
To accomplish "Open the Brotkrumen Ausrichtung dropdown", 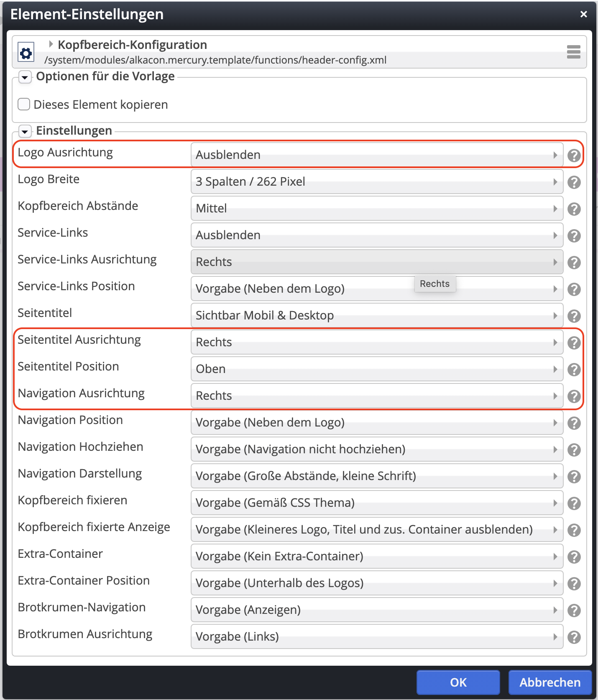I will [377, 636].
